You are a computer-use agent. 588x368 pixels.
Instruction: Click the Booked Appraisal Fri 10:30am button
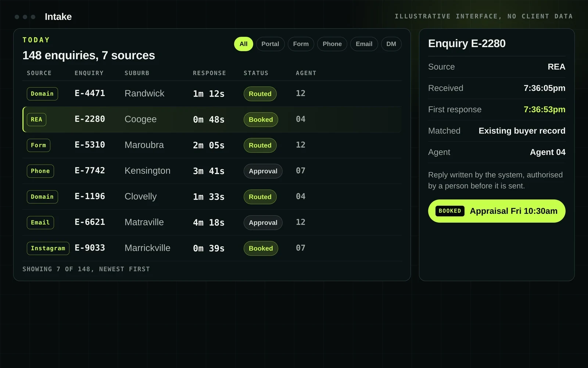coord(496,211)
